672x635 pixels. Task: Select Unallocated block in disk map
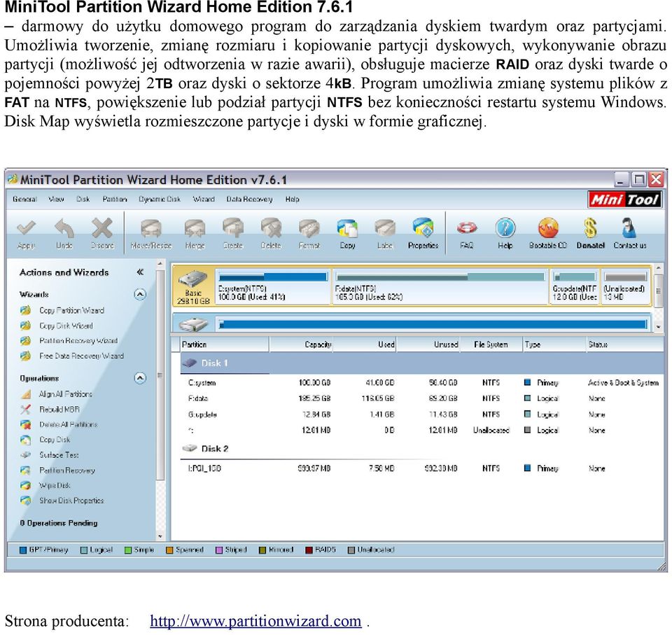click(x=625, y=286)
